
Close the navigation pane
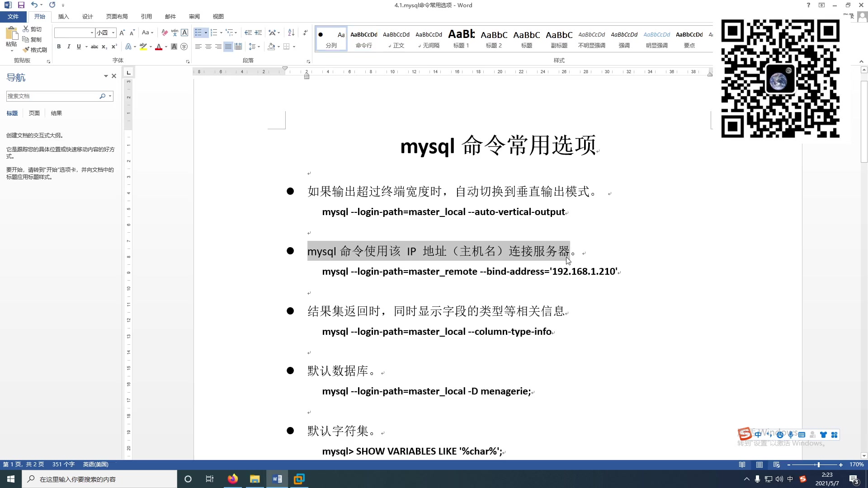[x=114, y=76]
